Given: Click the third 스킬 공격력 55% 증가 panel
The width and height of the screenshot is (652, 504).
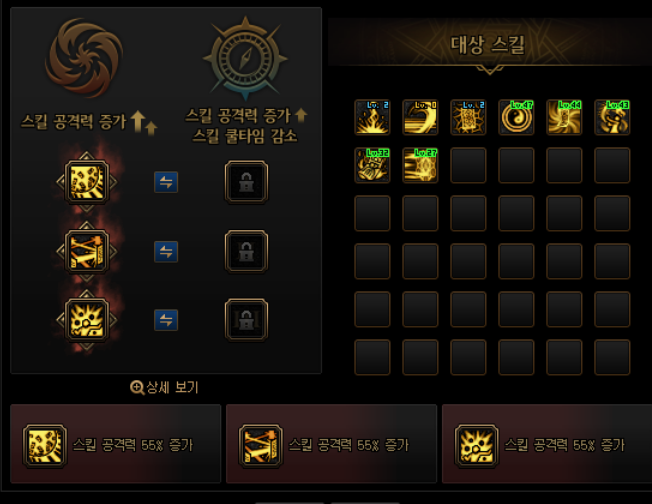Looking at the screenshot, I should point(547,444).
